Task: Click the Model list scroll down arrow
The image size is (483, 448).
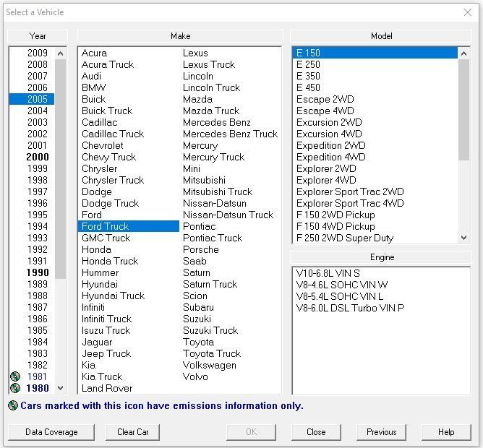Action: [463, 238]
